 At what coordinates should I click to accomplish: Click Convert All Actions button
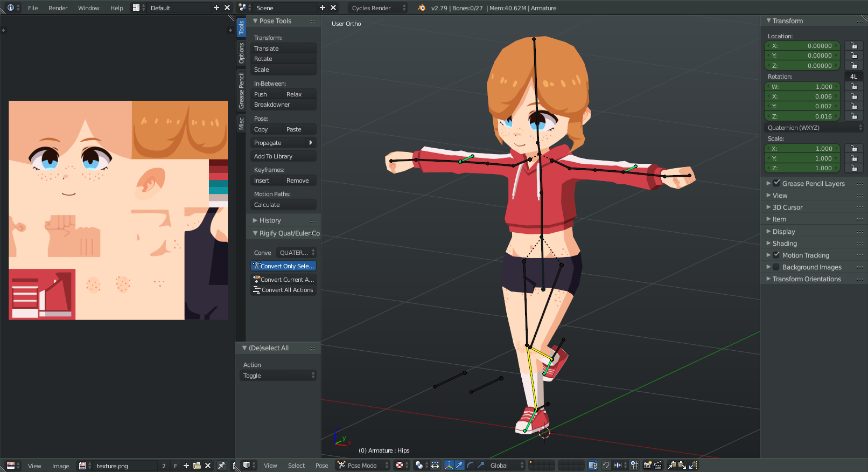[283, 290]
